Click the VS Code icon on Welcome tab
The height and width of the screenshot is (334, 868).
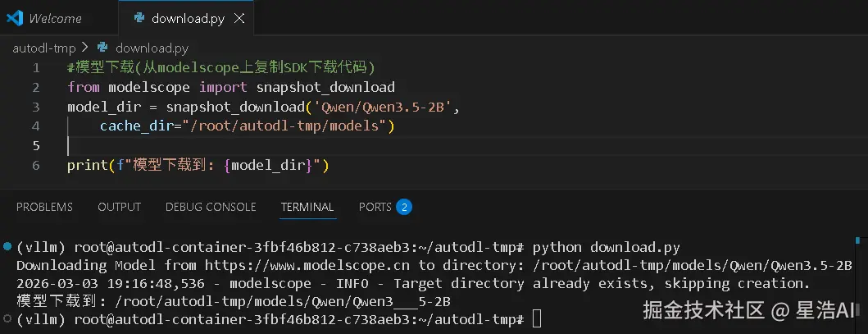(x=14, y=18)
